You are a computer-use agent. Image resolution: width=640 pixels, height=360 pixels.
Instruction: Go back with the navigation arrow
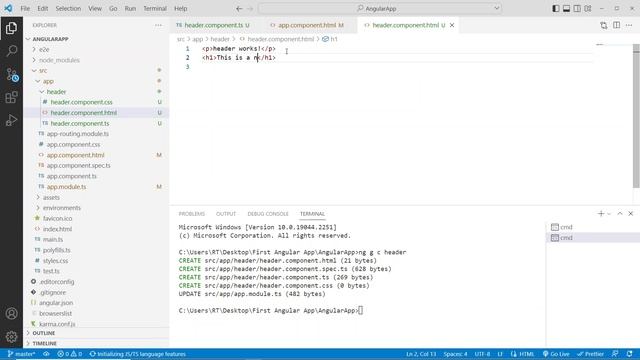pyautogui.click(x=239, y=9)
